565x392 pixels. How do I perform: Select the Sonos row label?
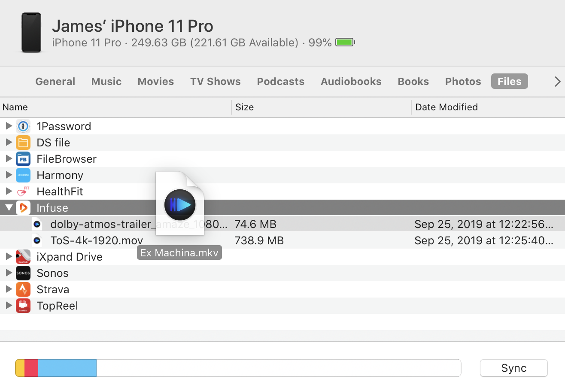pos(52,273)
